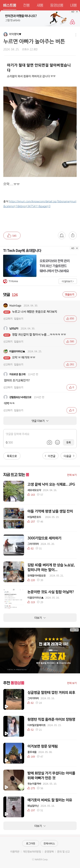Open the enuri.com source link

[40, 204]
